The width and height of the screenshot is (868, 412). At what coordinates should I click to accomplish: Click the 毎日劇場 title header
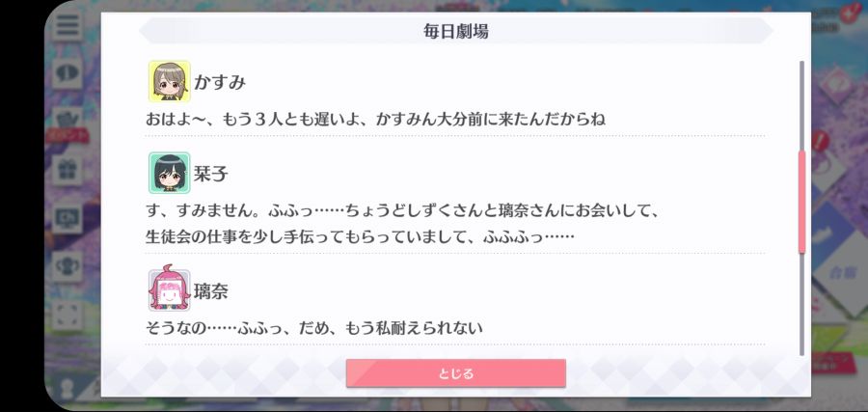point(455,31)
